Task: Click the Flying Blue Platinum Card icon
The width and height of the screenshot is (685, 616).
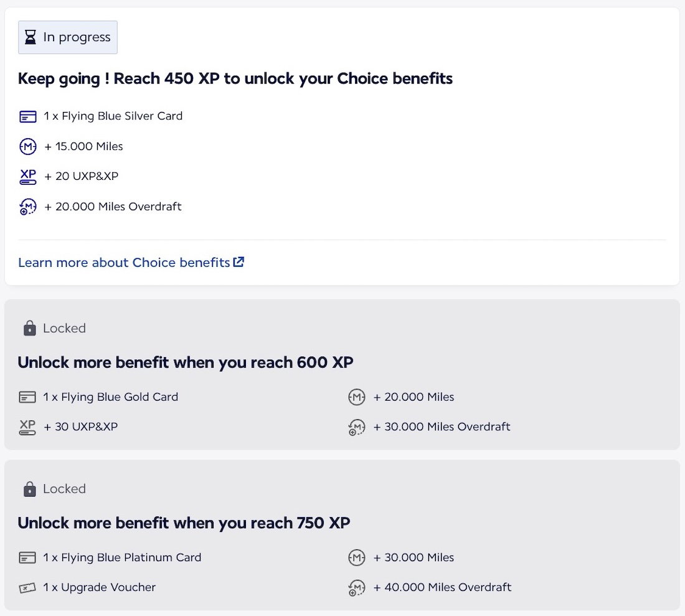Action: pos(27,558)
